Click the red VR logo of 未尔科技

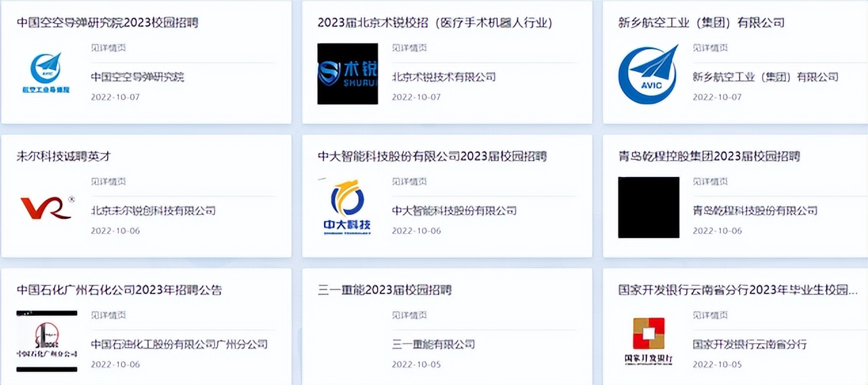click(47, 207)
